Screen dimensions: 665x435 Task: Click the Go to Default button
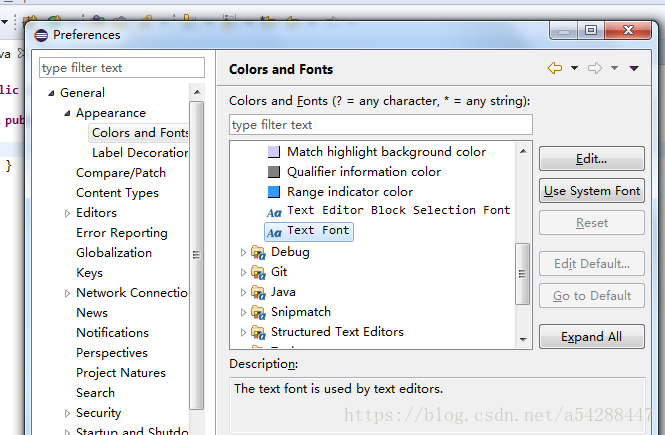592,296
